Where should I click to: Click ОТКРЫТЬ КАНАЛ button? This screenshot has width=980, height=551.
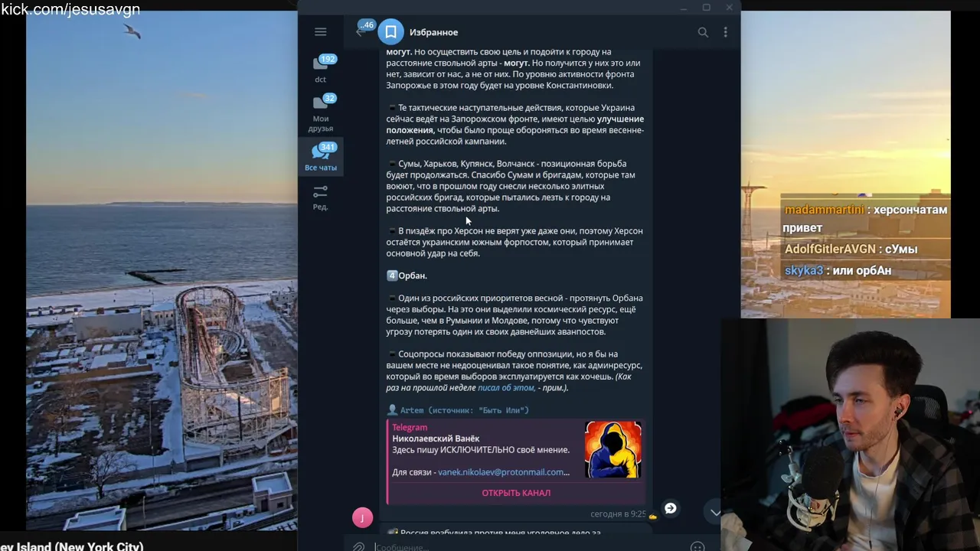click(516, 493)
